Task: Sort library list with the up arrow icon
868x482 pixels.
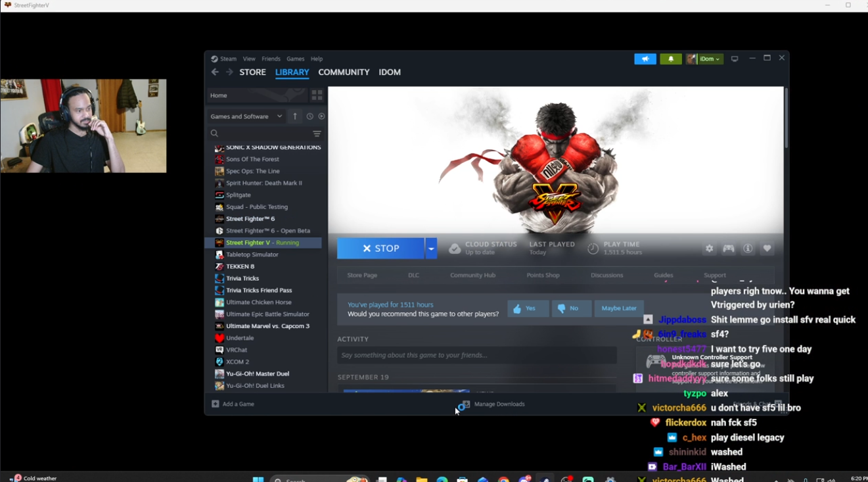Action: coord(295,116)
